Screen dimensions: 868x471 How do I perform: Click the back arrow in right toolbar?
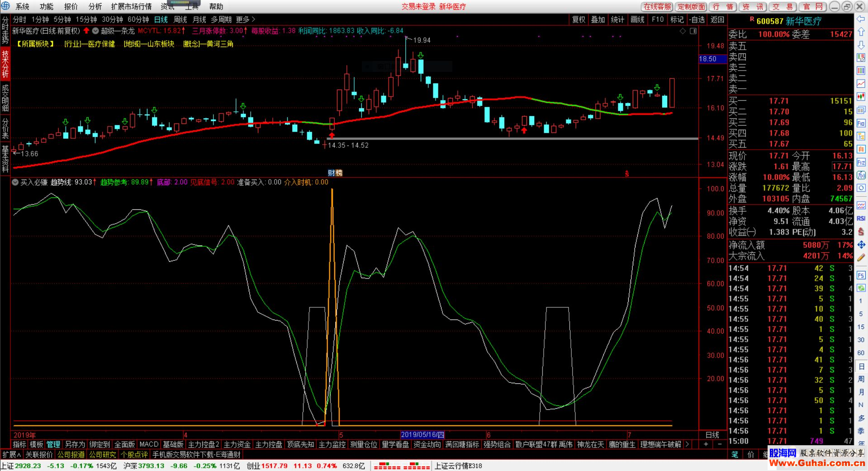[861, 19]
